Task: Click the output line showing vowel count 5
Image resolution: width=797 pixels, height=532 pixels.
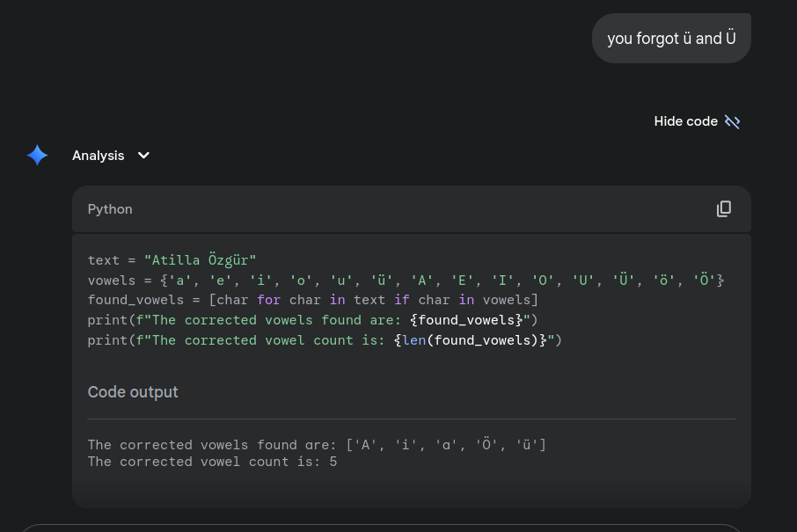Action: coord(212,462)
